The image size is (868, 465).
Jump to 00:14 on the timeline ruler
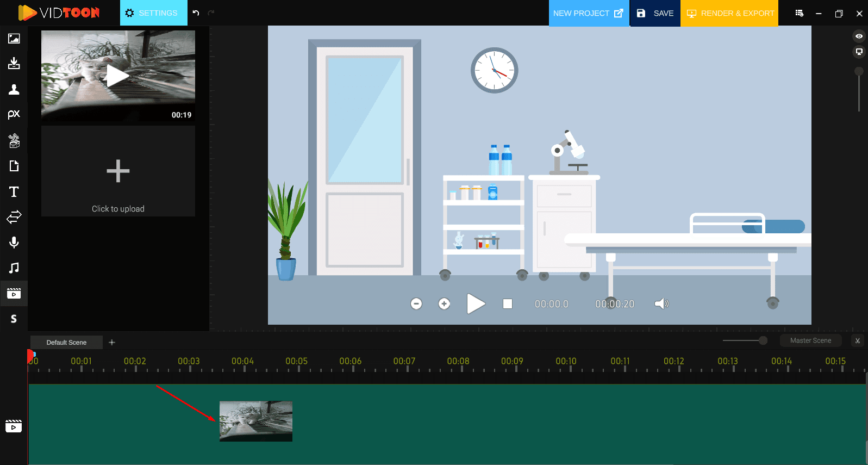point(782,361)
